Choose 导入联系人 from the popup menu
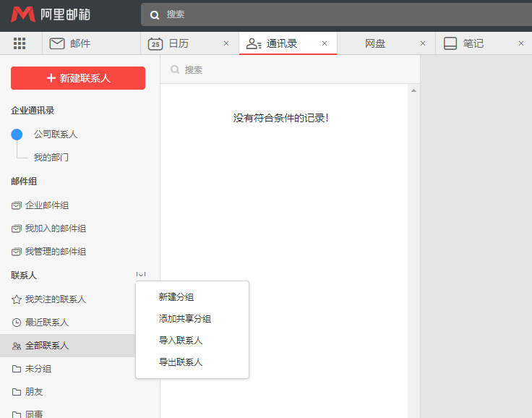Image resolution: width=532 pixels, height=418 pixels. tap(181, 341)
